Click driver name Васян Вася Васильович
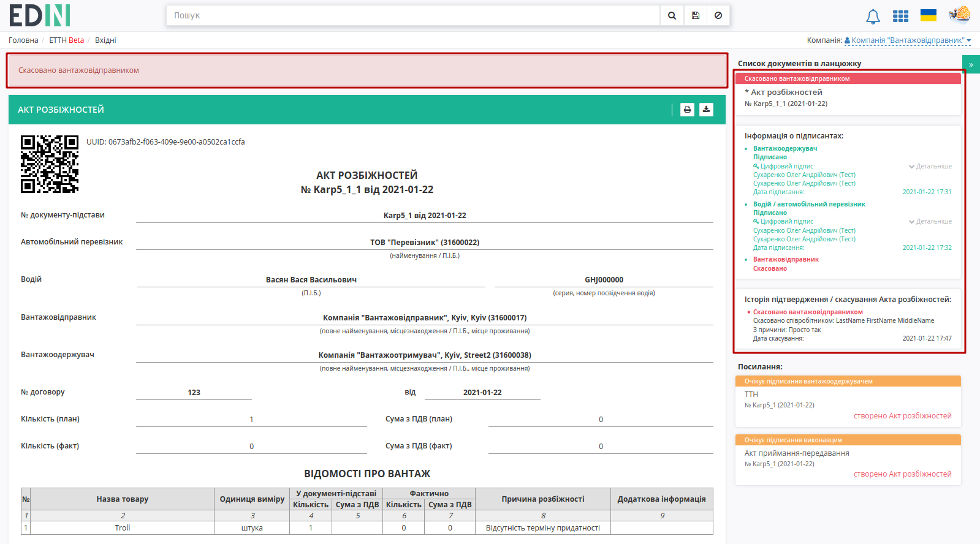The height and width of the screenshot is (544, 980). 311,280
